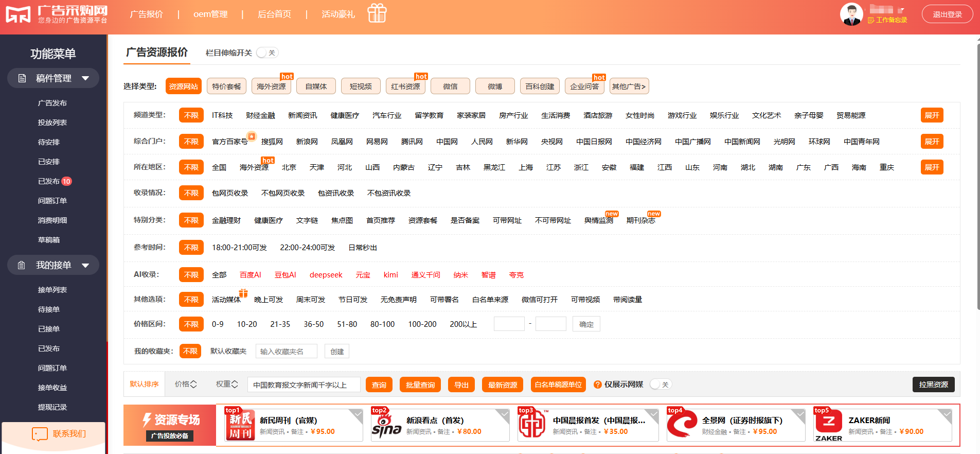Click the black 拉黑资源 button

coord(934,385)
